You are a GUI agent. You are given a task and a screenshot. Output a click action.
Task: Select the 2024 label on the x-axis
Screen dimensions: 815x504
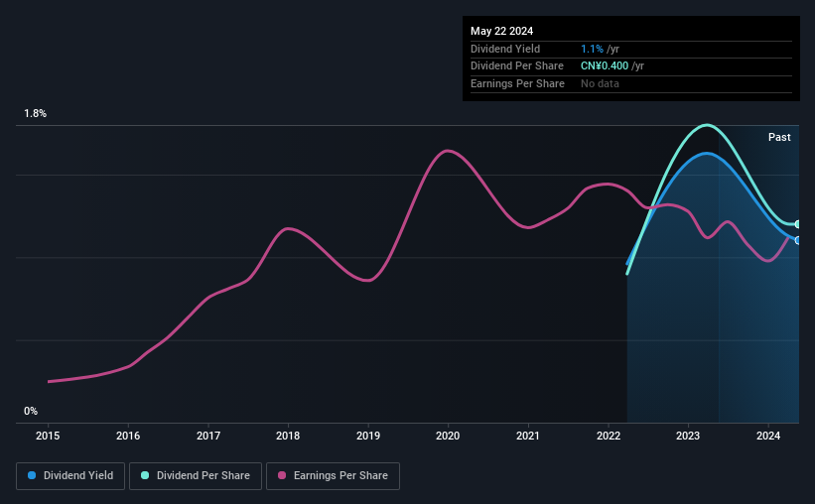pyautogui.click(x=768, y=436)
